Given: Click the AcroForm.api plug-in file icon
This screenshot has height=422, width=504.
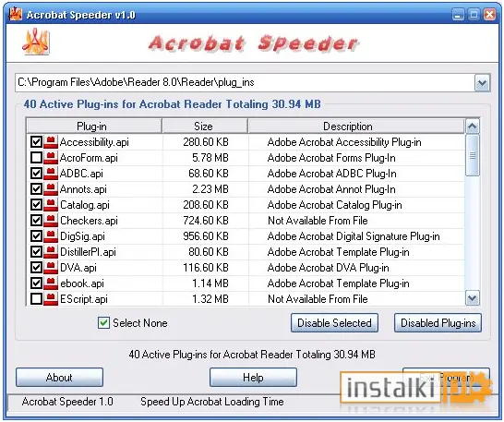Looking at the screenshot, I should pos(51,158).
